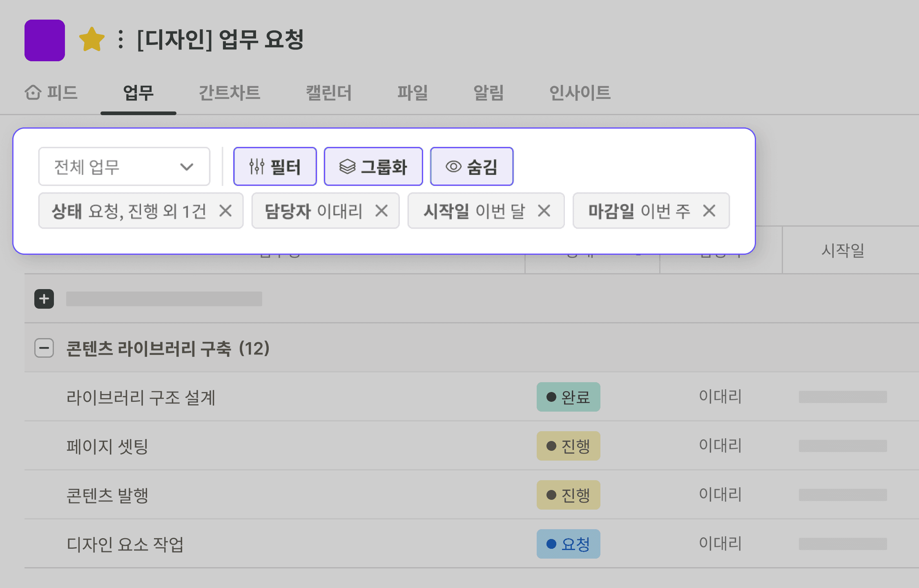
Task: Click the 완료 status badge
Action: pyautogui.click(x=568, y=397)
